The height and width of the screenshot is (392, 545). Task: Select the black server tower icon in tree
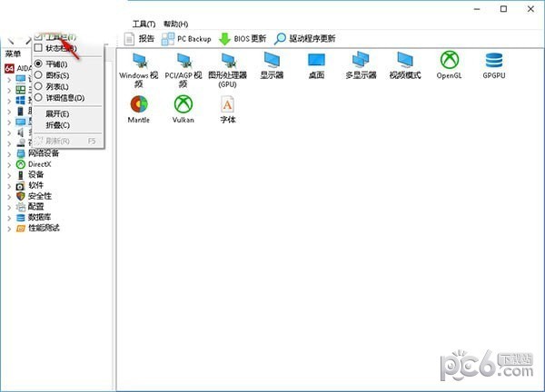point(21,112)
